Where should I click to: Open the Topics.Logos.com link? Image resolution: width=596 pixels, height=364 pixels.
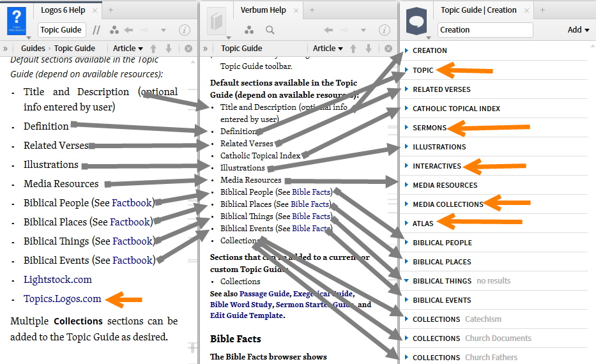63,299
